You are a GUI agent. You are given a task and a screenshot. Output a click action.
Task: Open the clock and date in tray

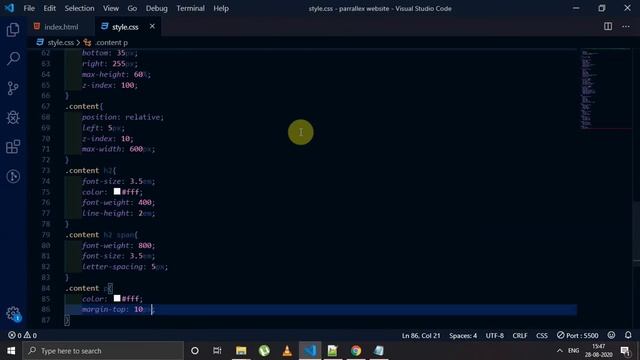pyautogui.click(x=598, y=351)
